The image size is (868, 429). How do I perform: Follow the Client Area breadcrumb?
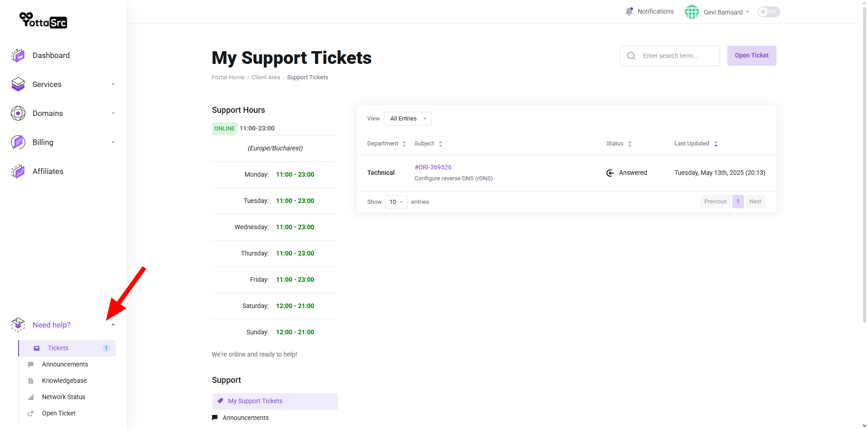pyautogui.click(x=266, y=77)
